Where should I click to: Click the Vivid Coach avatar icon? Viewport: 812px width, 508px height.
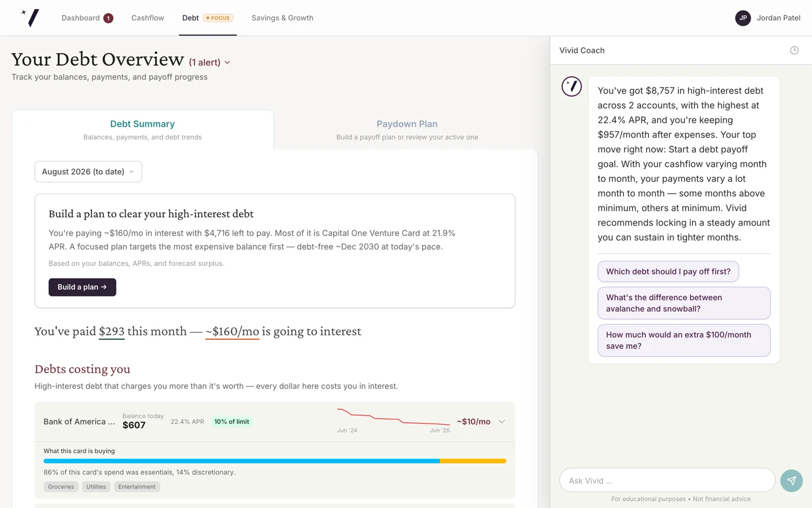[572, 86]
